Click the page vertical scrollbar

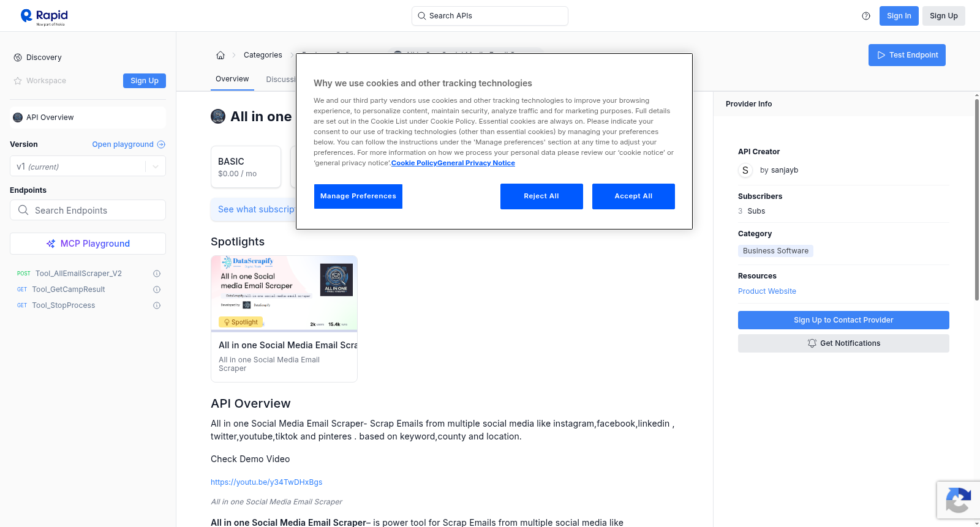976,199
